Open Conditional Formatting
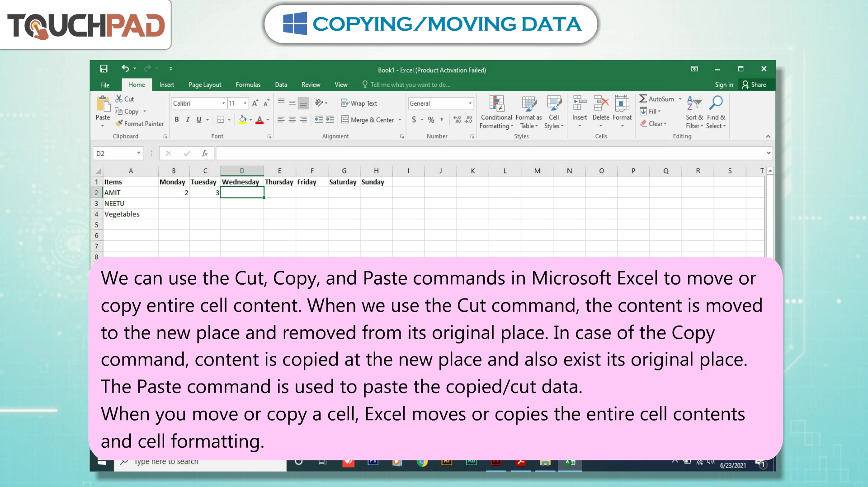868x487 pixels. 496,112
